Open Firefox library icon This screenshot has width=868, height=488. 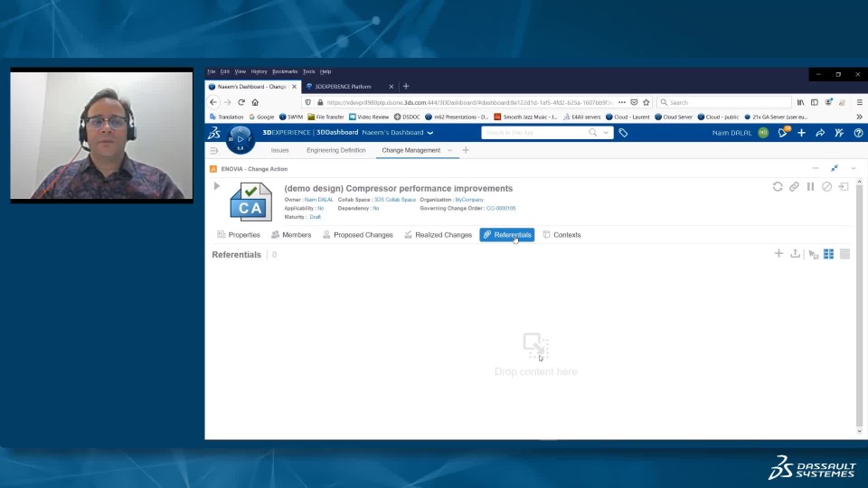[x=800, y=102]
